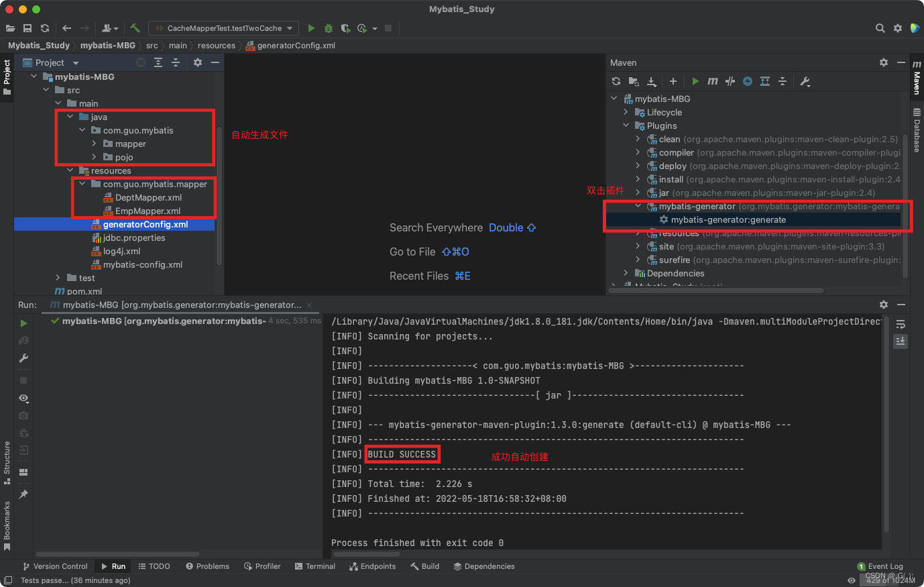Click wrench icon in Run panel sidebar
924x587 pixels.
[23, 358]
